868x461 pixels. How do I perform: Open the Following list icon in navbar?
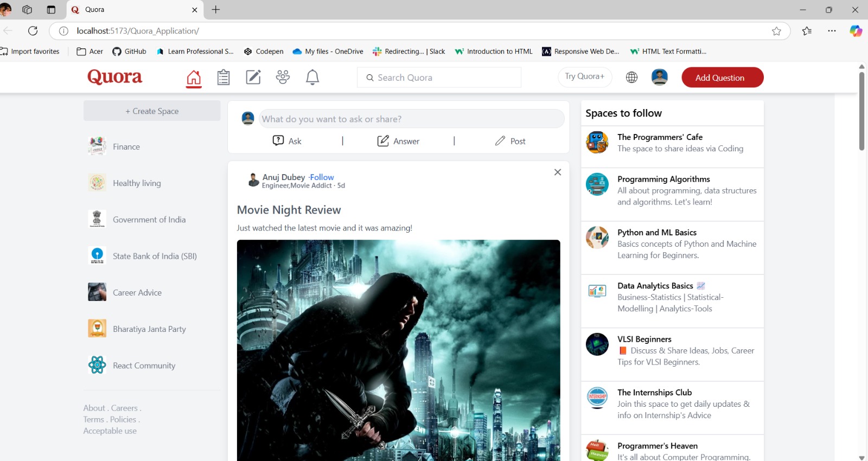point(224,78)
